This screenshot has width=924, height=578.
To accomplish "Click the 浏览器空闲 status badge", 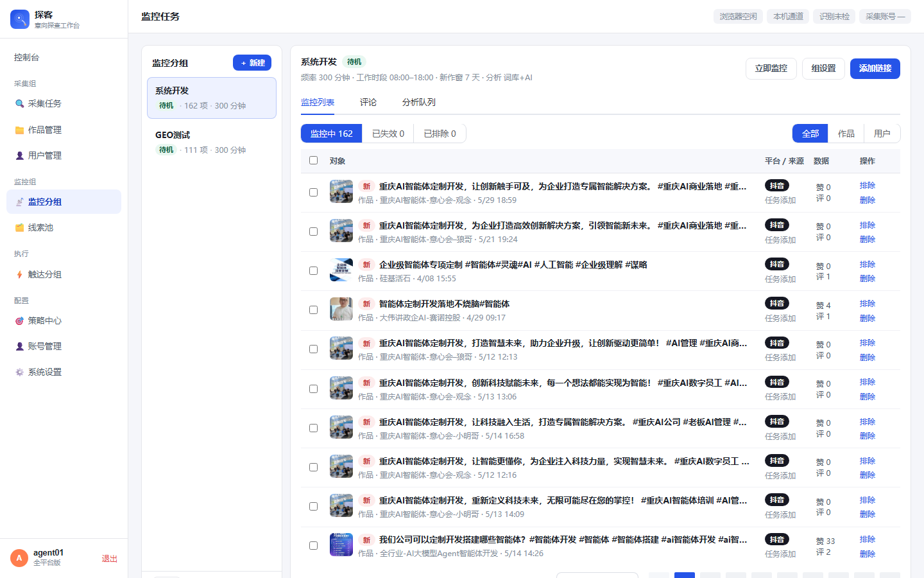I will (x=738, y=17).
